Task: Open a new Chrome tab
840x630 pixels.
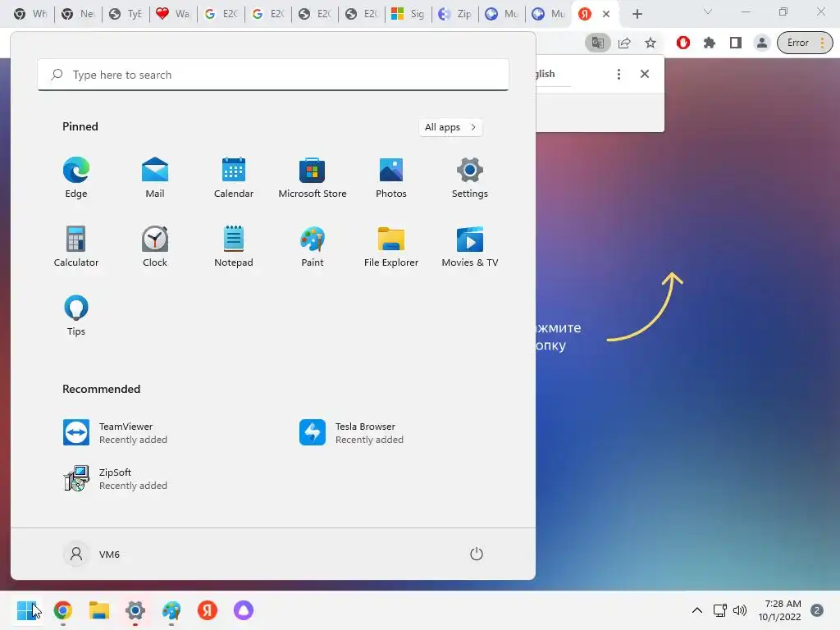Action: pos(637,14)
